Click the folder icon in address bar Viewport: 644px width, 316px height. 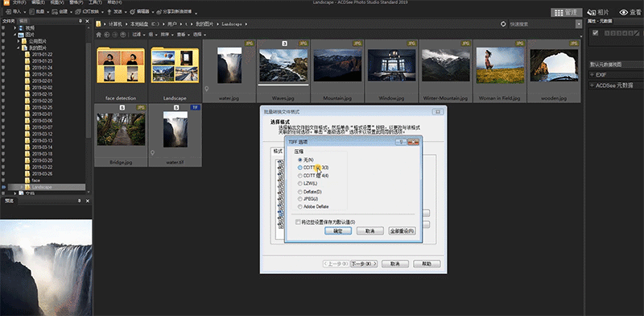click(x=98, y=24)
